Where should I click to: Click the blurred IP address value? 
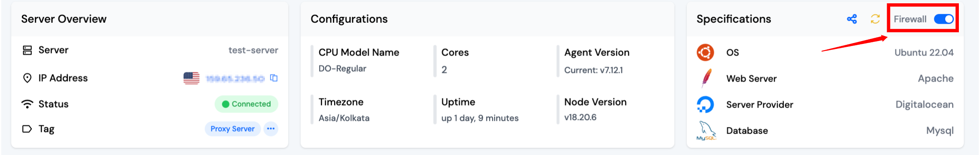point(235,78)
